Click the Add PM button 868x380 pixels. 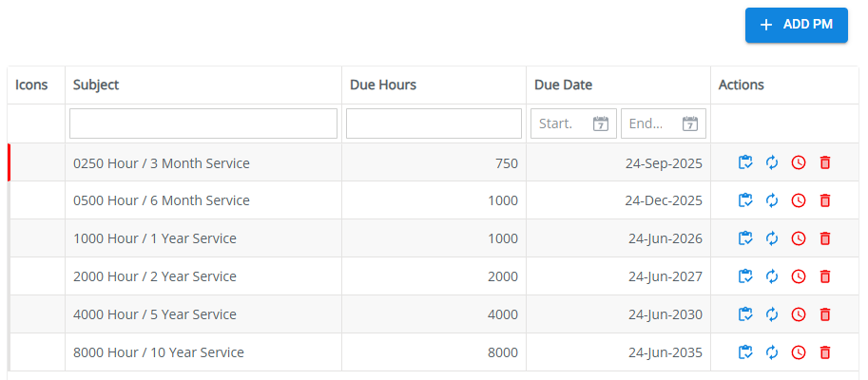coord(796,26)
